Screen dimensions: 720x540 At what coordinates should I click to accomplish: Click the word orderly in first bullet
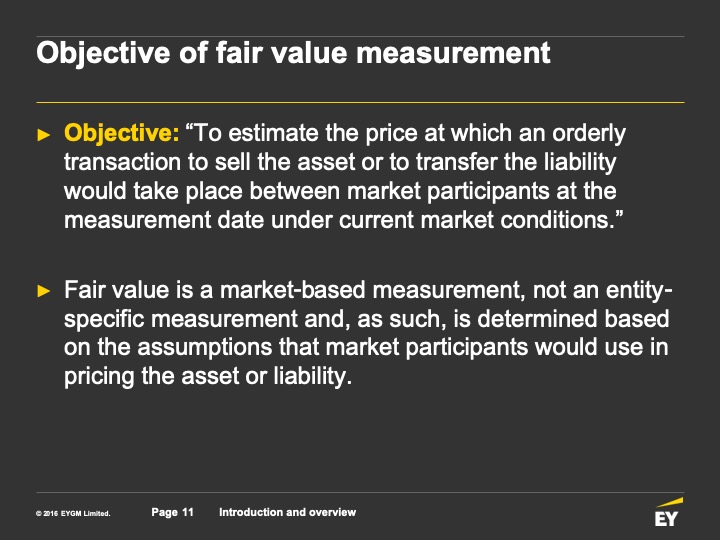point(589,133)
